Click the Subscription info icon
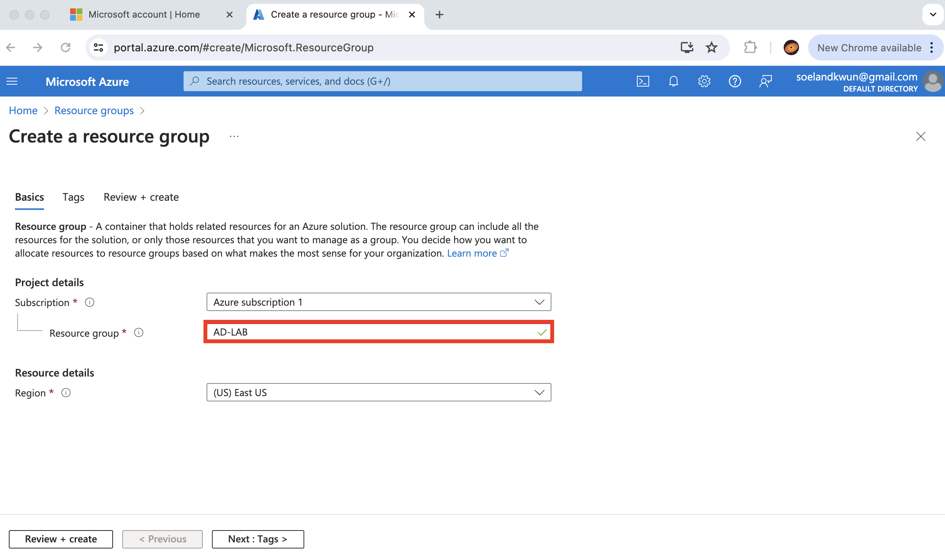The image size is (945, 560). tap(90, 302)
